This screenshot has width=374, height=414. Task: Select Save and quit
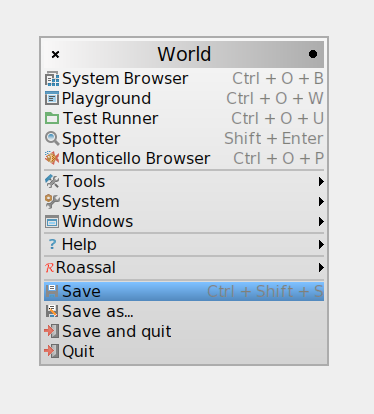pyautogui.click(x=184, y=331)
